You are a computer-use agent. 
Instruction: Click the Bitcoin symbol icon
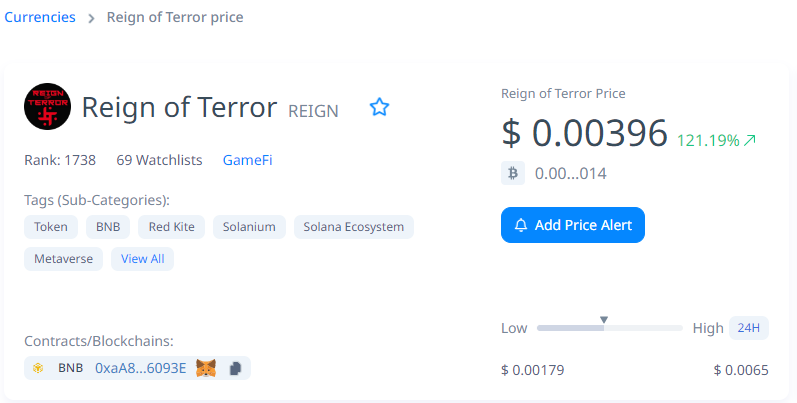[x=513, y=174]
